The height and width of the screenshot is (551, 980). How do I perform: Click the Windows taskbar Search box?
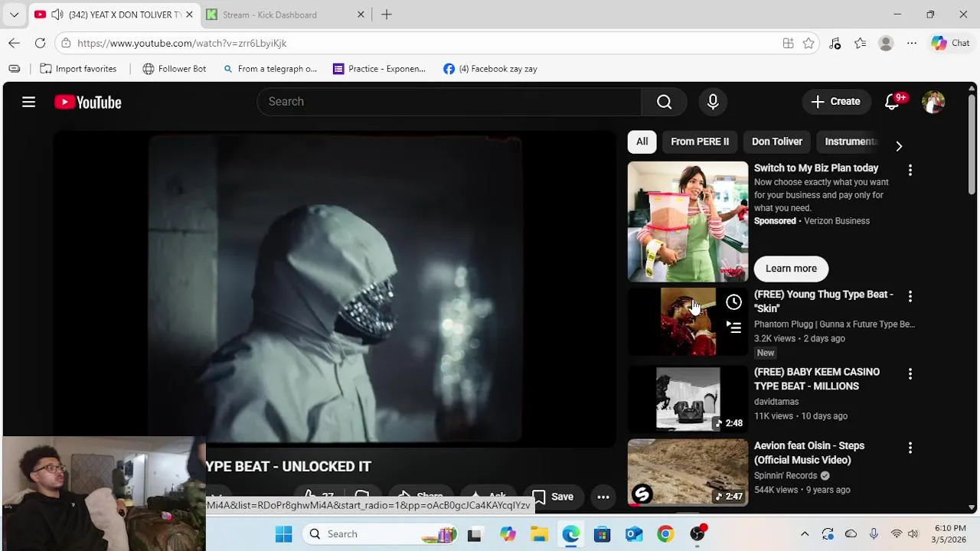tap(381, 534)
